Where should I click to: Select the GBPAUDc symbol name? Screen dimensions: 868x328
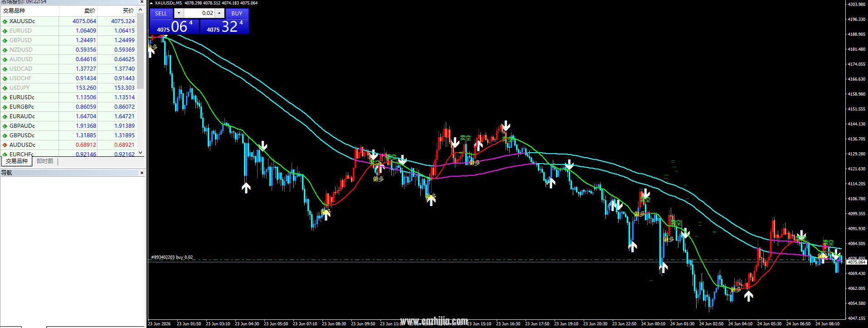coord(22,126)
